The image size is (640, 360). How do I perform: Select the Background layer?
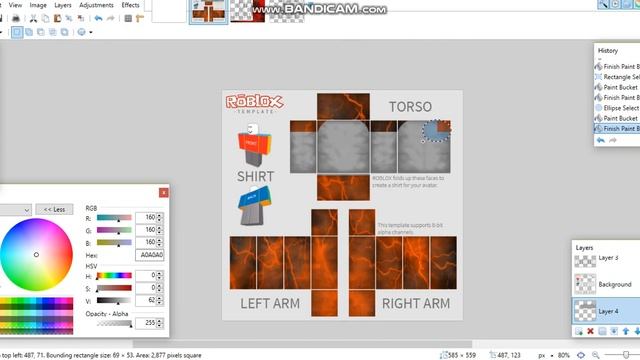pyautogui.click(x=606, y=284)
